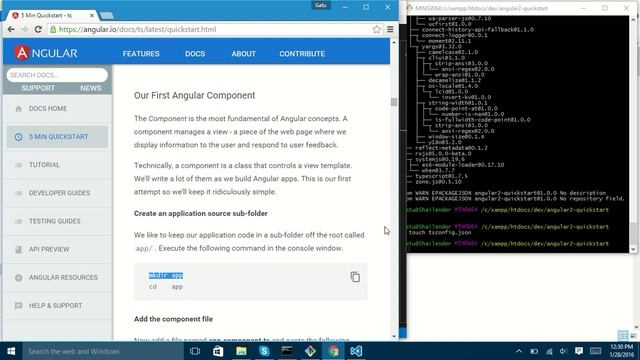Click the Search Docs input field
This screenshot has height=360, width=640.
(x=57, y=75)
